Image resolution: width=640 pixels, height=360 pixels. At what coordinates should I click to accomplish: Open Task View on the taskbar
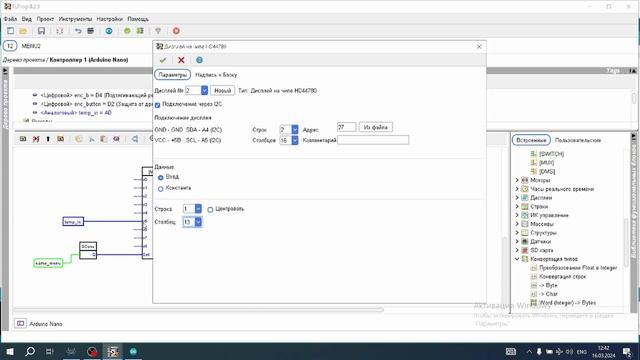tap(50, 351)
